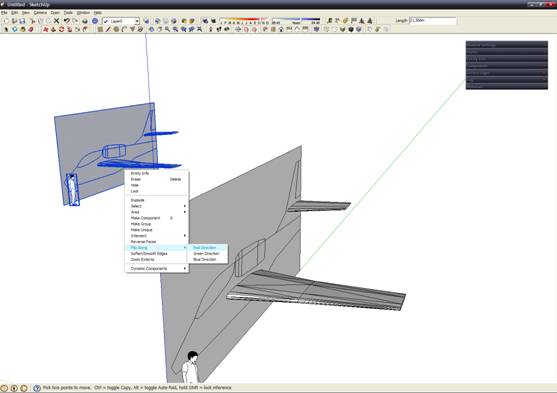Image resolution: width=557 pixels, height=393 pixels.
Task: Choose Soften/Smooth Edges entry
Action: (157, 254)
